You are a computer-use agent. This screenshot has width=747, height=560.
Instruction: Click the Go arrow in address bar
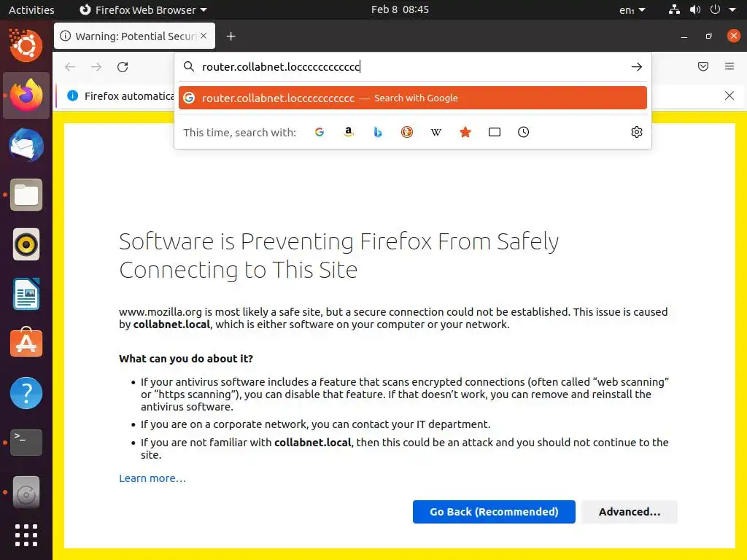[x=637, y=67]
